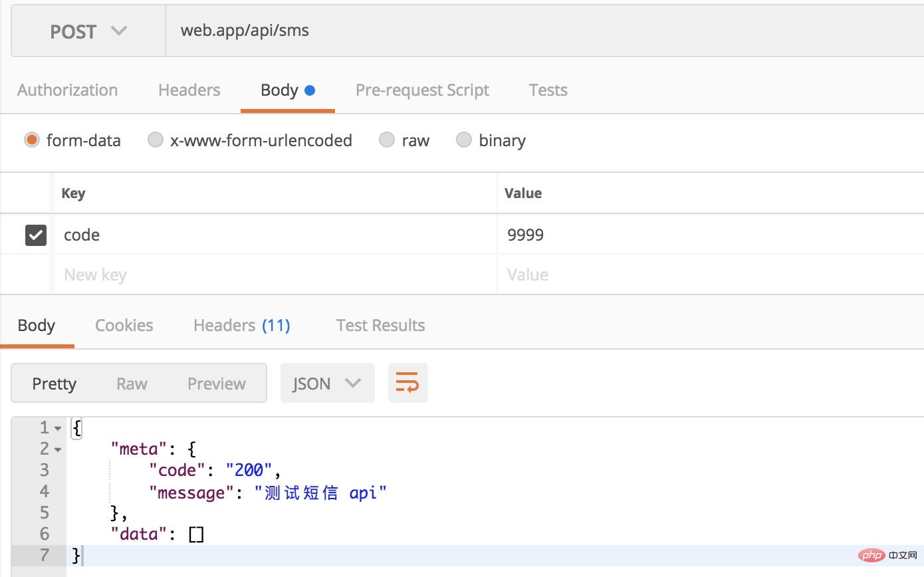Switch to the Tests tab
The height and width of the screenshot is (577, 924).
coord(548,90)
